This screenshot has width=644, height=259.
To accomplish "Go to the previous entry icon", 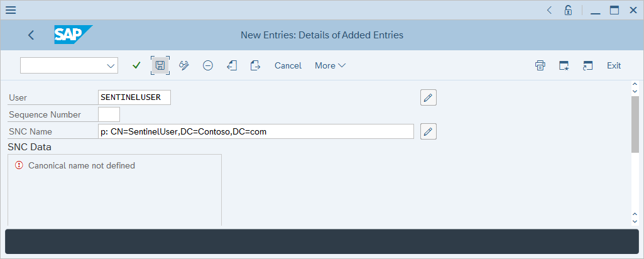I will click(231, 65).
